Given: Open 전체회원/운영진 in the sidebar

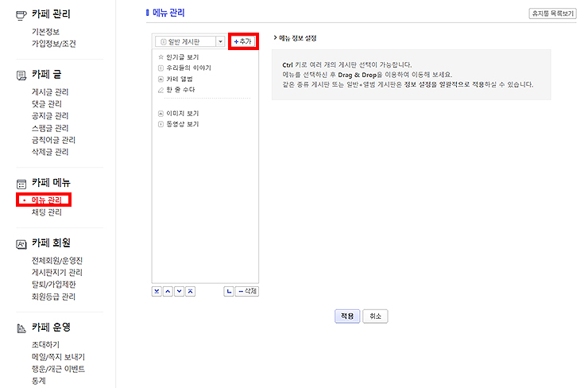Looking at the screenshot, I should [x=57, y=261].
